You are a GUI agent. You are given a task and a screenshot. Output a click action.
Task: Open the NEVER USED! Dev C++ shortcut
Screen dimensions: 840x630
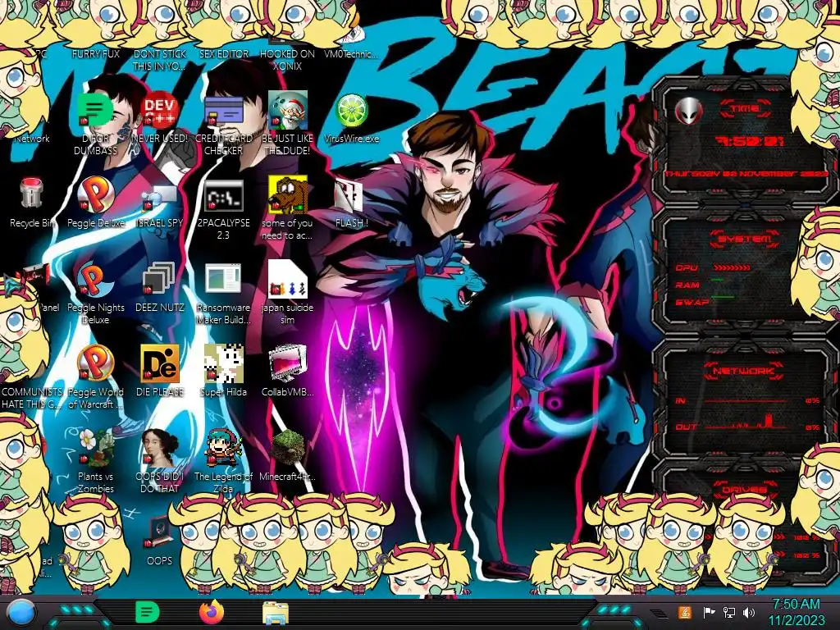pyautogui.click(x=160, y=111)
